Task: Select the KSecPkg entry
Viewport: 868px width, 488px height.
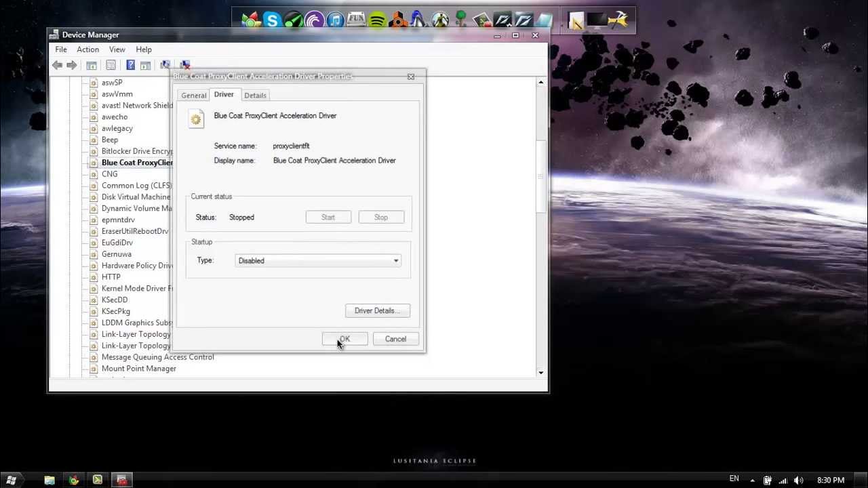Action: coord(116,312)
